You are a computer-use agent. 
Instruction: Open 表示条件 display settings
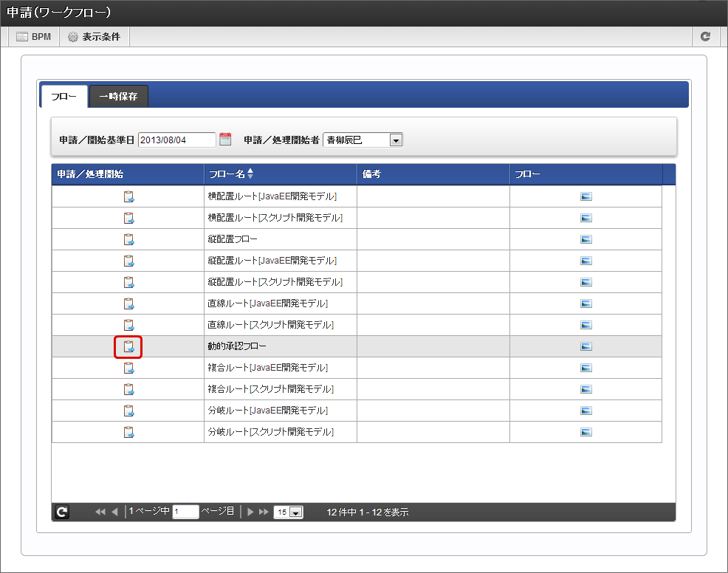click(94, 36)
